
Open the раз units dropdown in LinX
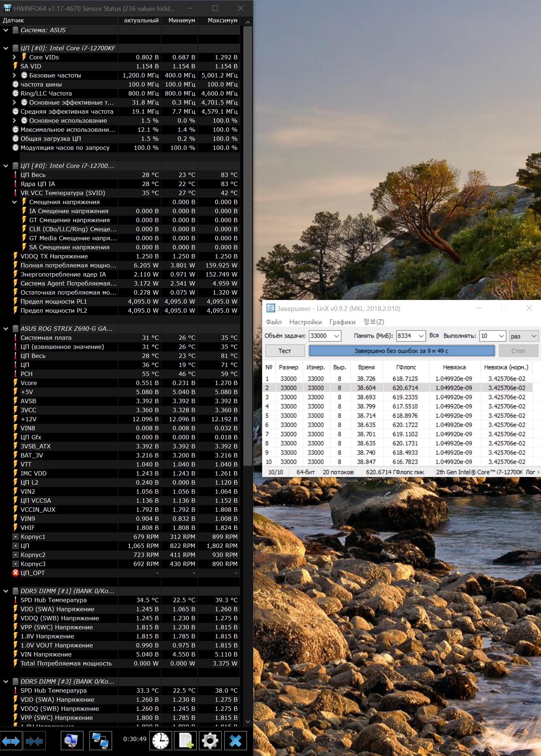point(524,336)
